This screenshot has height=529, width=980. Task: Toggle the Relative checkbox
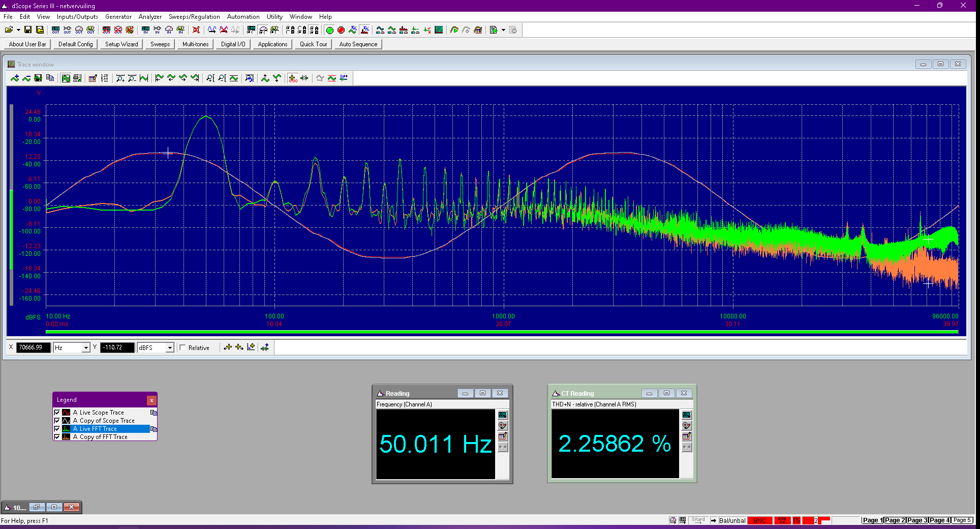pos(182,348)
